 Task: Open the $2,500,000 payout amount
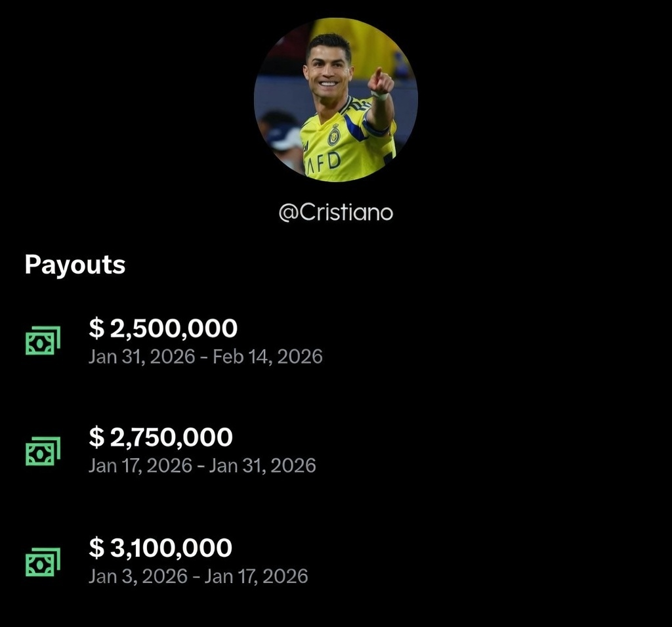[x=163, y=328]
